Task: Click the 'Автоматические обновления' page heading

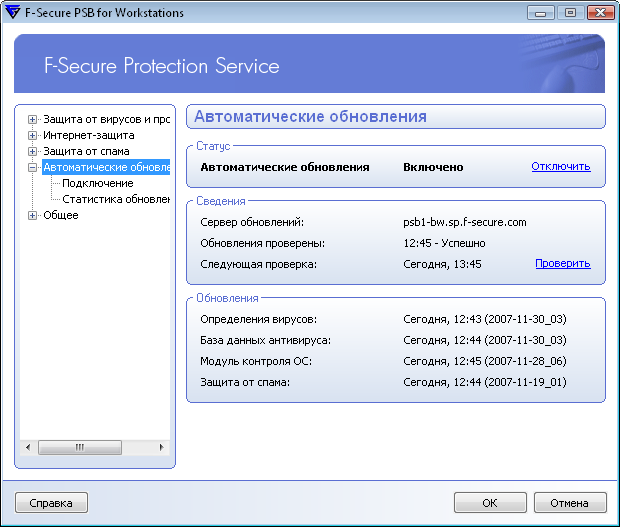Action: (x=310, y=117)
